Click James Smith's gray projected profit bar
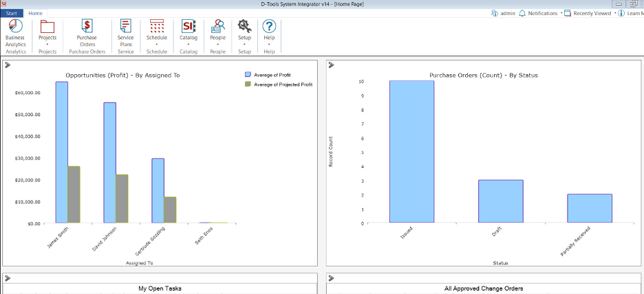Viewport: 644px width, 294px height. [74, 195]
